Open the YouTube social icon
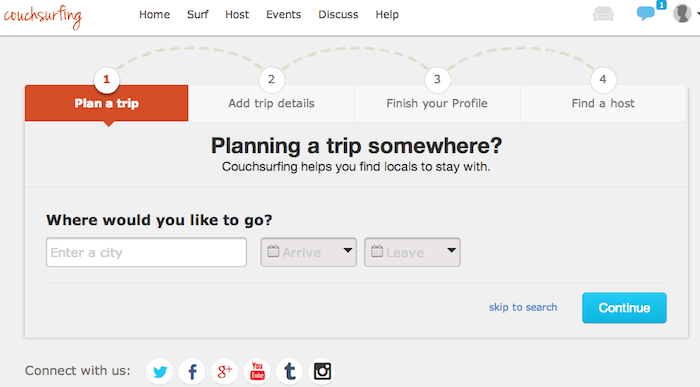 [x=257, y=371]
